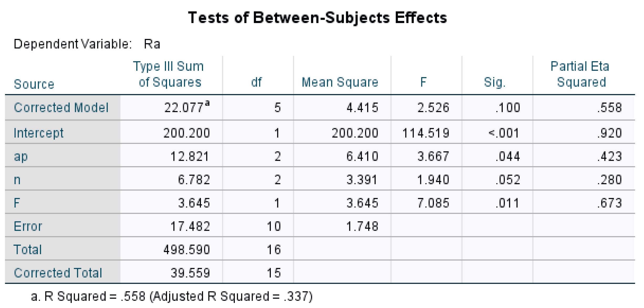Select the Error row label
The image size is (644, 308).
click(x=28, y=226)
